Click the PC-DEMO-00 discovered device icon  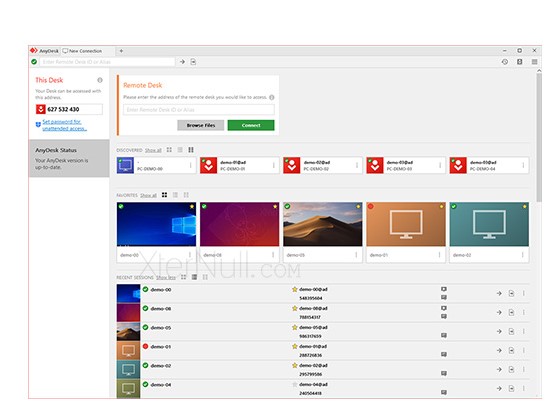(x=125, y=165)
